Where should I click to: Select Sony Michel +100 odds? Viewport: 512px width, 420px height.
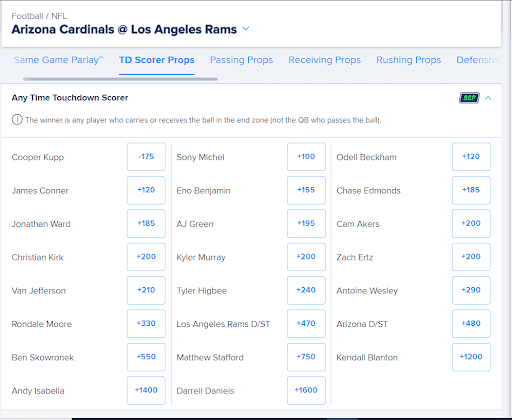[306, 157]
